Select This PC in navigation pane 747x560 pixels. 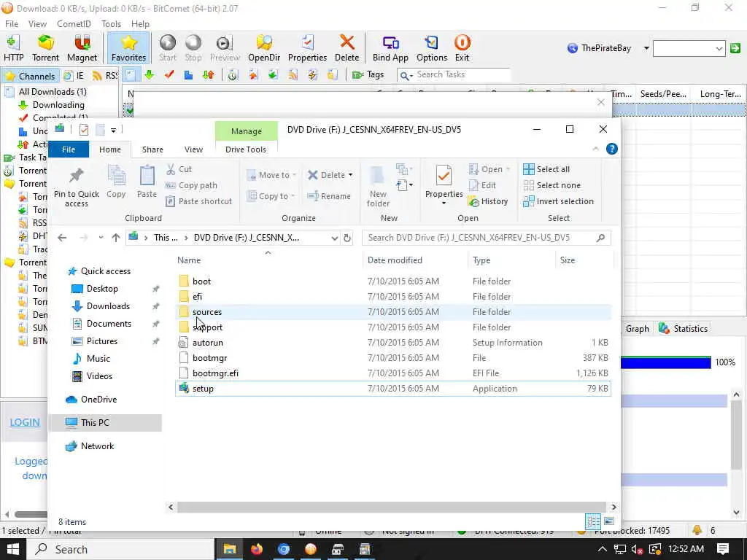pyautogui.click(x=105, y=422)
